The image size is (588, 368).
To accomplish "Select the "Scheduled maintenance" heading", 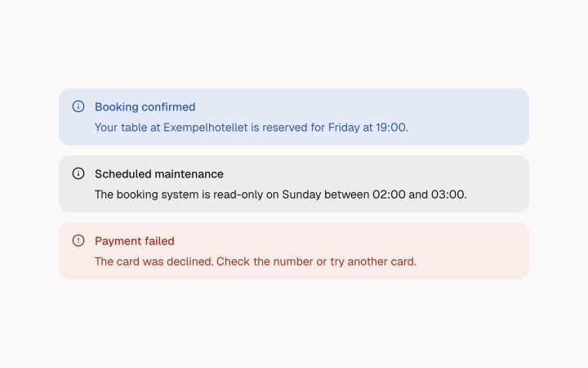I will 159,174.
